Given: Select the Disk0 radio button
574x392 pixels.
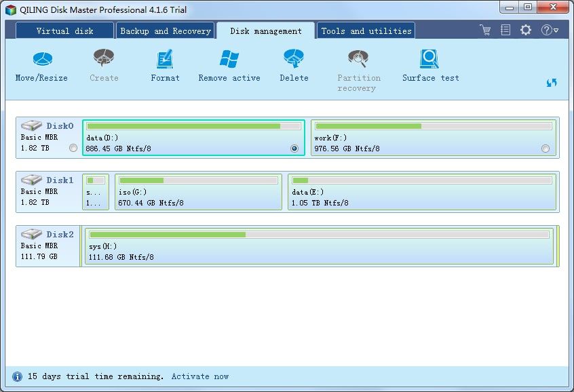Looking at the screenshot, I should click(73, 148).
